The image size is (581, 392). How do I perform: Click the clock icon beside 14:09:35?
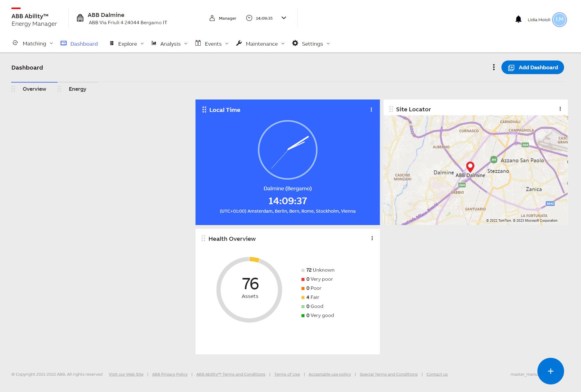[249, 18]
